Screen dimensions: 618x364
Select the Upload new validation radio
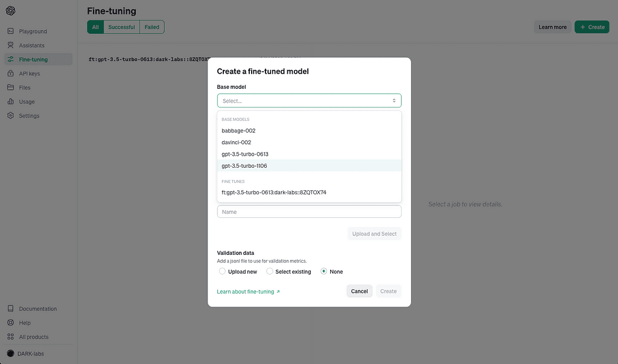222,271
